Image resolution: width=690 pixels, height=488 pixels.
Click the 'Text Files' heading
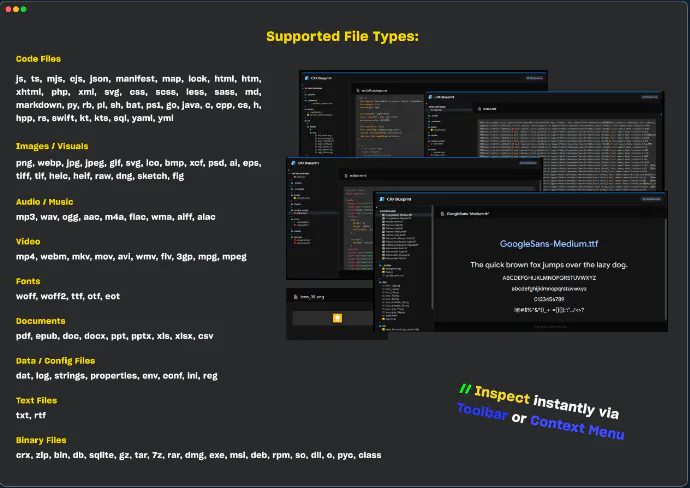(x=37, y=400)
